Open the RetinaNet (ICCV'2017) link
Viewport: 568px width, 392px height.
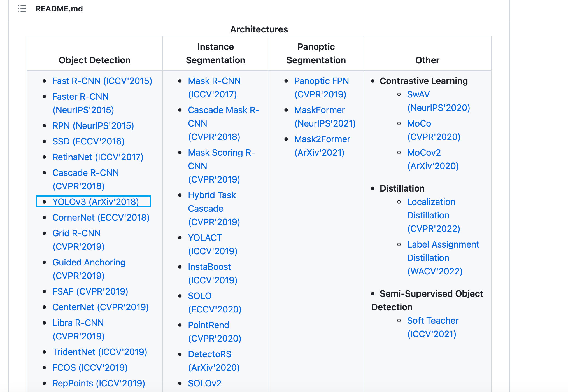[x=98, y=157]
